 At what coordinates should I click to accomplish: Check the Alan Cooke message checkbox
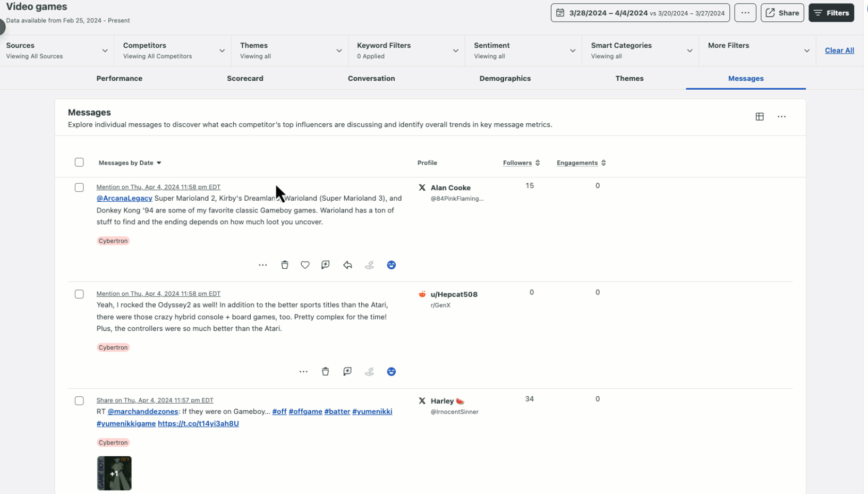pyautogui.click(x=79, y=188)
